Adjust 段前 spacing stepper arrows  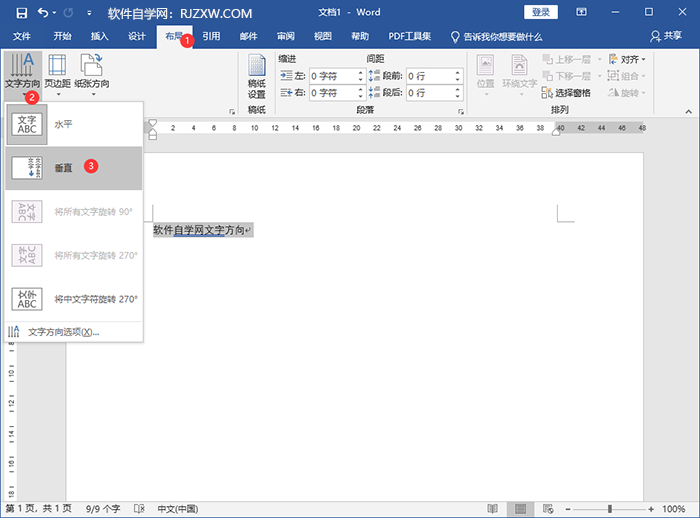458,76
